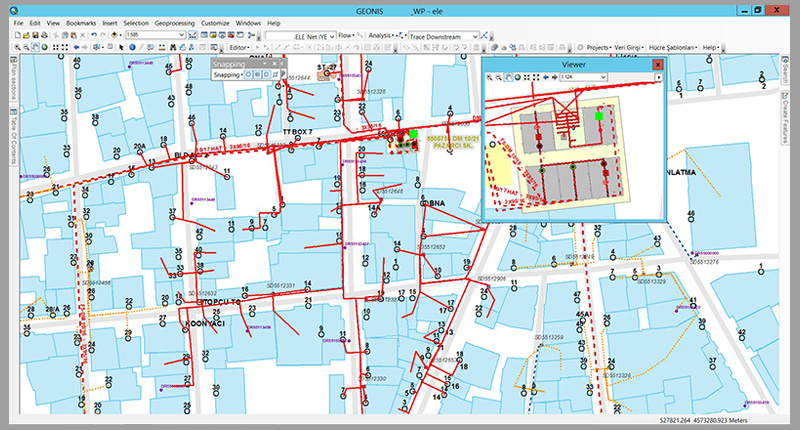Save the map document
The height and width of the screenshot is (430, 800).
[35, 35]
